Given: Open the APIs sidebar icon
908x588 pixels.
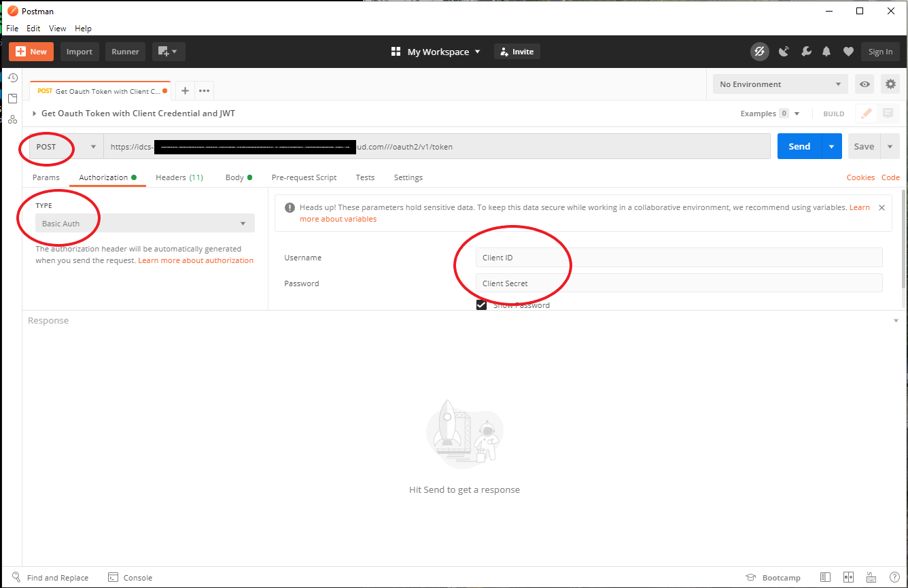Looking at the screenshot, I should [x=12, y=120].
